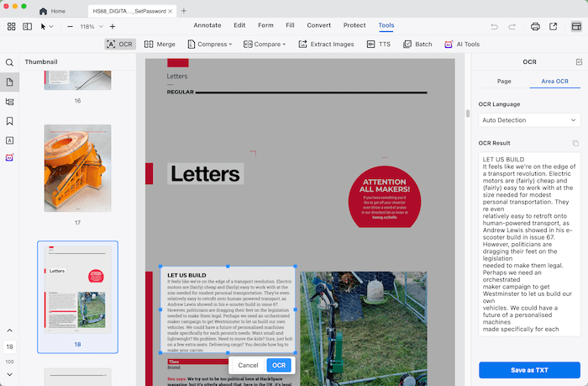Toggle the right side panel
This screenshot has width=588, height=386.
tap(576, 26)
